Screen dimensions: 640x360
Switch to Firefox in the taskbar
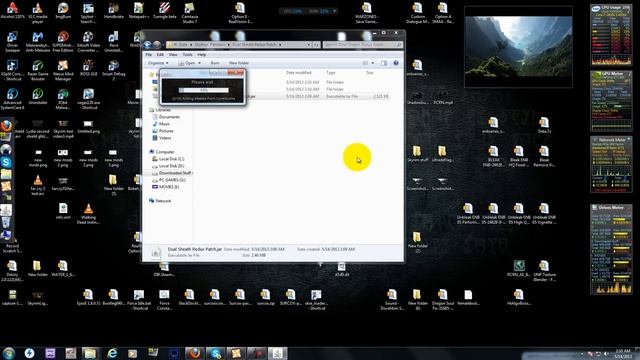click(194, 353)
